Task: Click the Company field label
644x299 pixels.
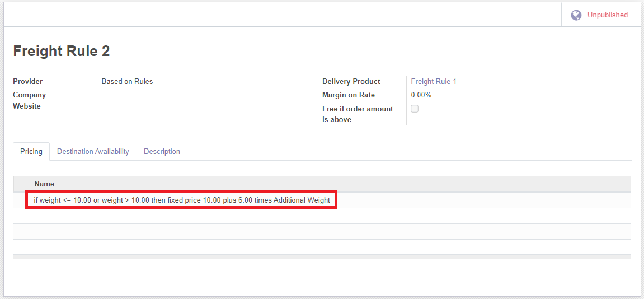Action: click(x=30, y=95)
